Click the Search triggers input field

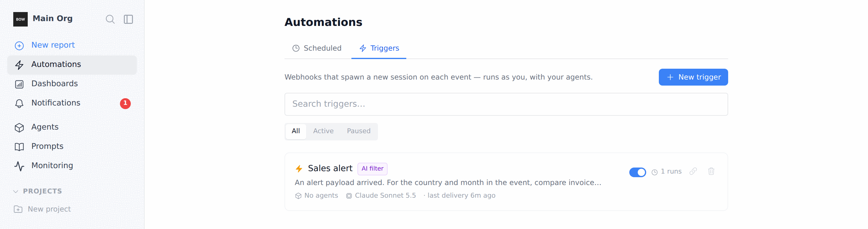click(506, 104)
